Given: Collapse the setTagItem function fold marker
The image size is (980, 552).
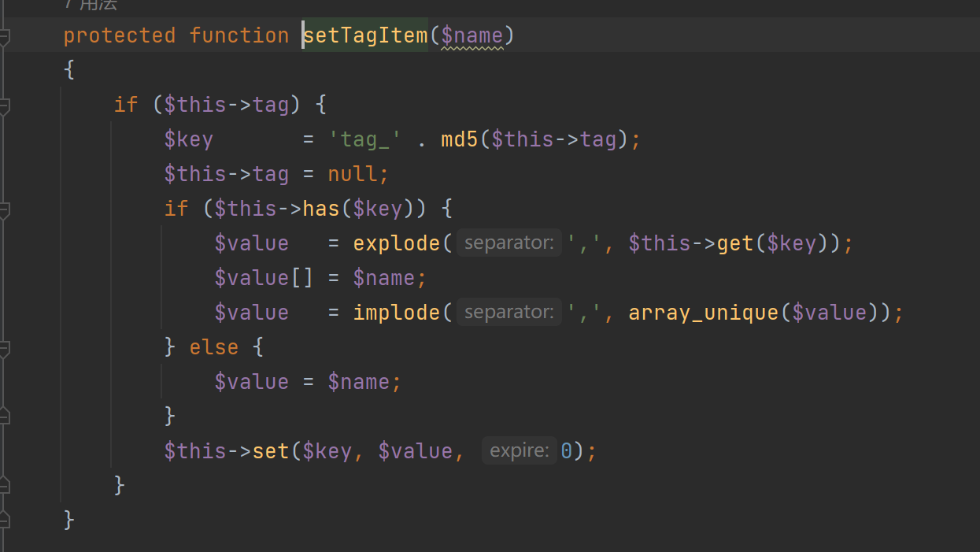Looking at the screenshot, I should [4, 36].
